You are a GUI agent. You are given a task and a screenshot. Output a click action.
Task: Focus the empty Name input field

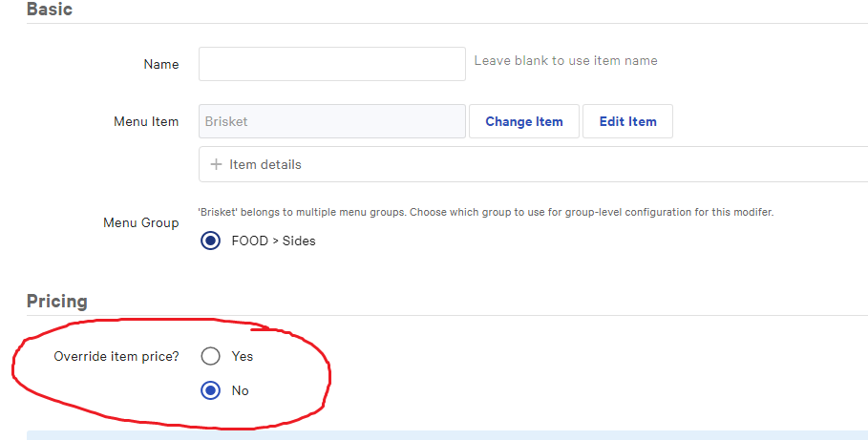(x=331, y=64)
